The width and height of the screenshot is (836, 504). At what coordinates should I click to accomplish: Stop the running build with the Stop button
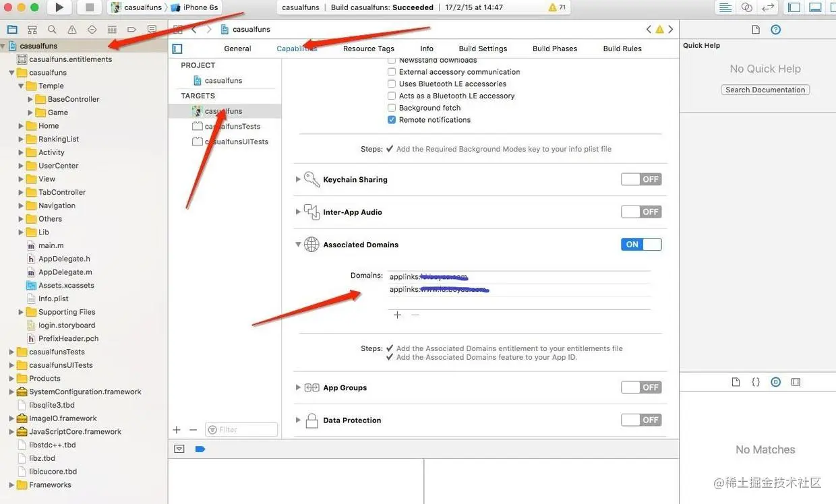[x=90, y=7]
